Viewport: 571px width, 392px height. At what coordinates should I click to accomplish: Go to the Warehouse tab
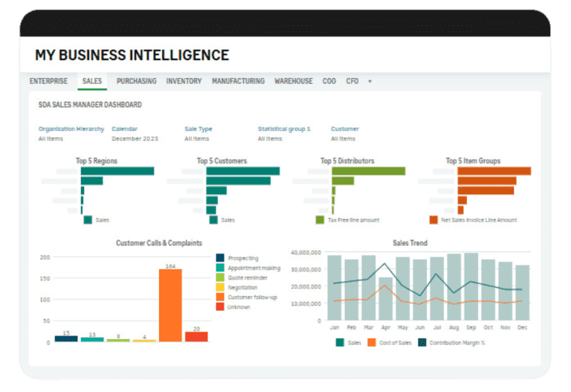click(x=293, y=81)
